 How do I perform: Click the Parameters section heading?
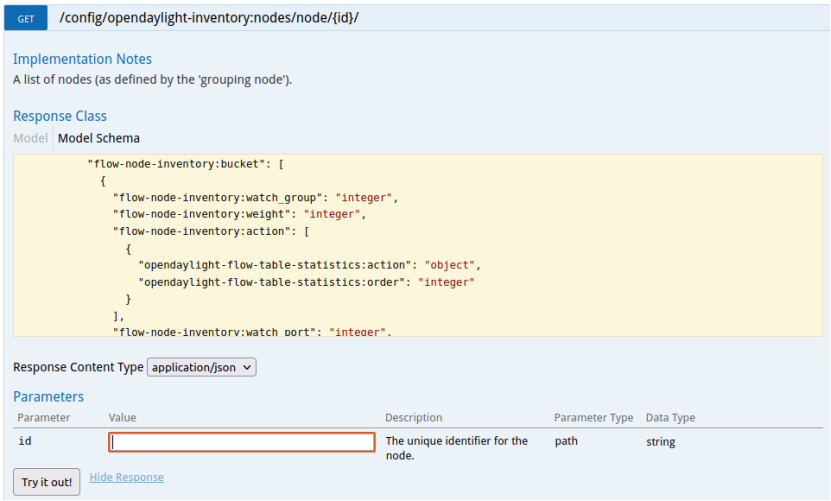(x=48, y=397)
